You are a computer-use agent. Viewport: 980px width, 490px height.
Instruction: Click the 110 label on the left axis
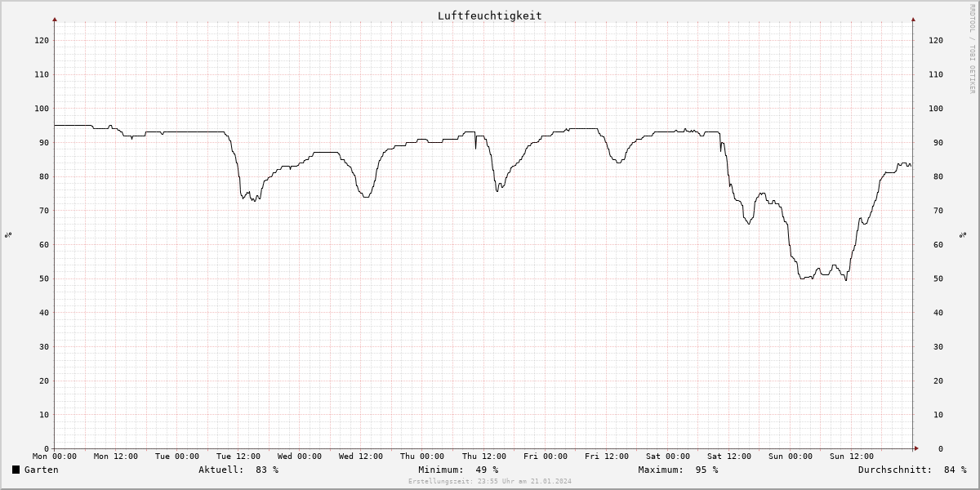[x=42, y=74]
